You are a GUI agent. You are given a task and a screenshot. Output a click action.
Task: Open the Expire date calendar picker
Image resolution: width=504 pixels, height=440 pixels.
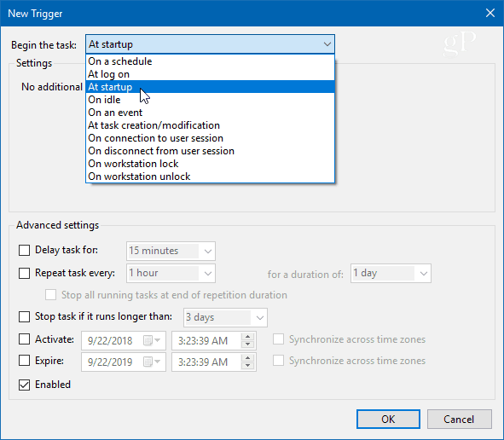(x=152, y=362)
